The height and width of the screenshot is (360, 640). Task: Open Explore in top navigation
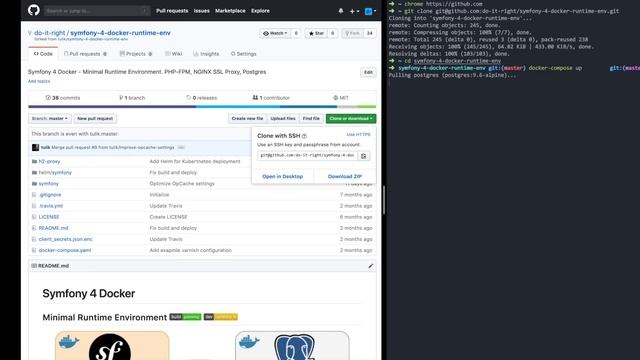260,11
